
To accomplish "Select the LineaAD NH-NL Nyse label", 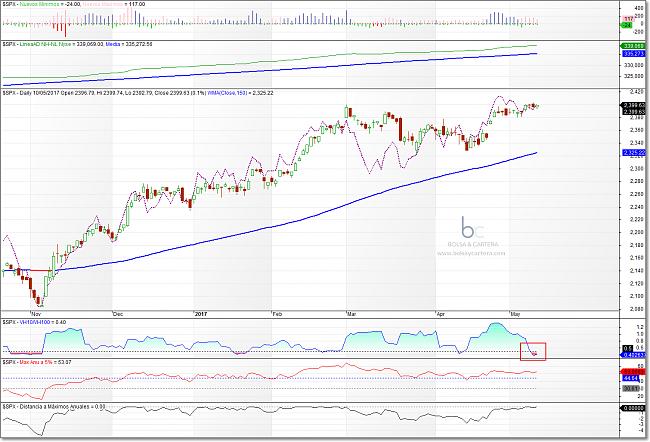I will pos(45,44).
